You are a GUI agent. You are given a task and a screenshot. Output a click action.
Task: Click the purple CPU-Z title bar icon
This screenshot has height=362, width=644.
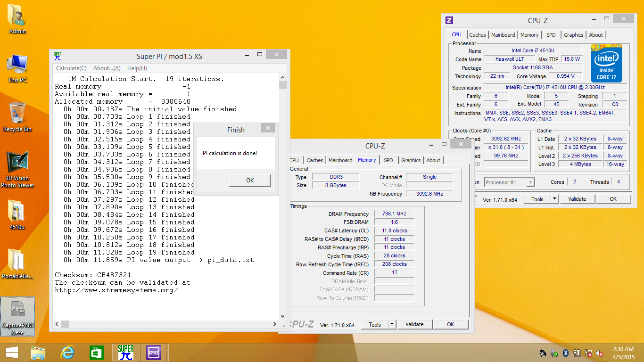coord(449,20)
